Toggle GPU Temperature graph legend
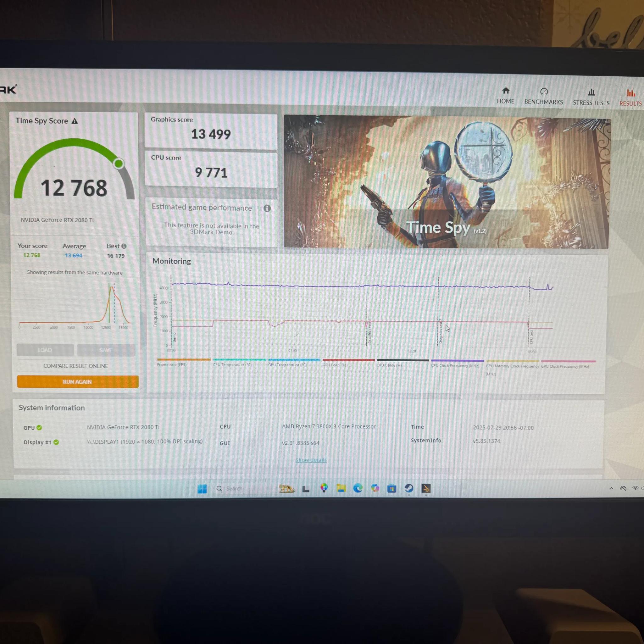This screenshot has width=644, height=644. tap(294, 362)
